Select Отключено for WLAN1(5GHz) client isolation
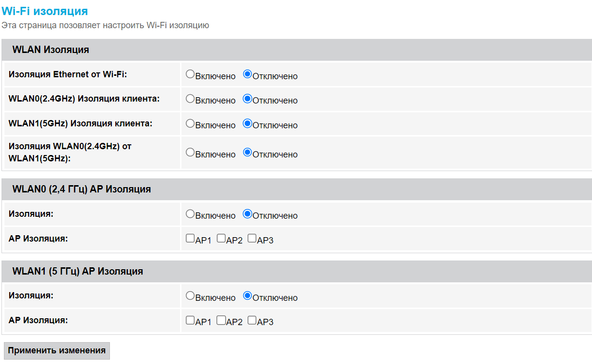Viewport: 592px width, 364px height. [247, 123]
